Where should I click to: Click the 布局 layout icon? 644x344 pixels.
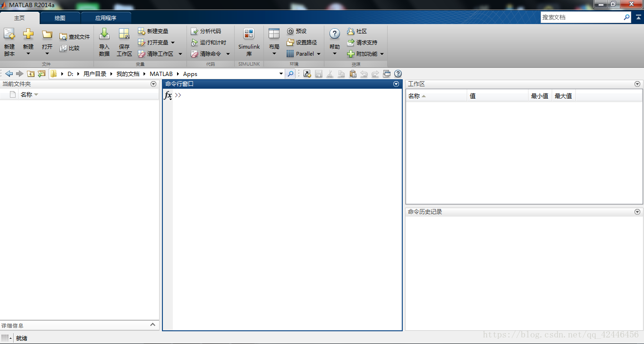tap(274, 34)
